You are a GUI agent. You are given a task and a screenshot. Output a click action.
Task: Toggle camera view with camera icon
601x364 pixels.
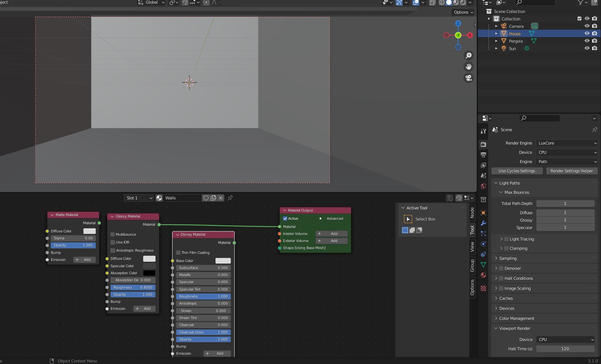pos(469,78)
